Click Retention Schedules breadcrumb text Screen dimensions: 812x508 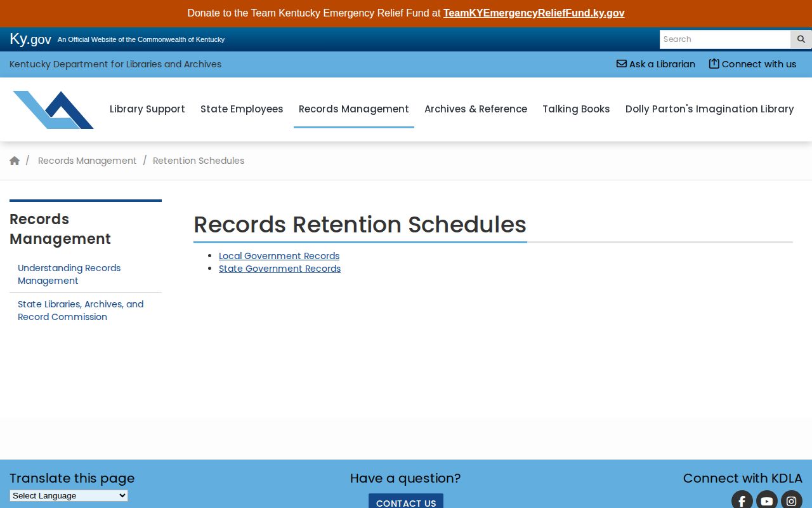click(x=199, y=161)
